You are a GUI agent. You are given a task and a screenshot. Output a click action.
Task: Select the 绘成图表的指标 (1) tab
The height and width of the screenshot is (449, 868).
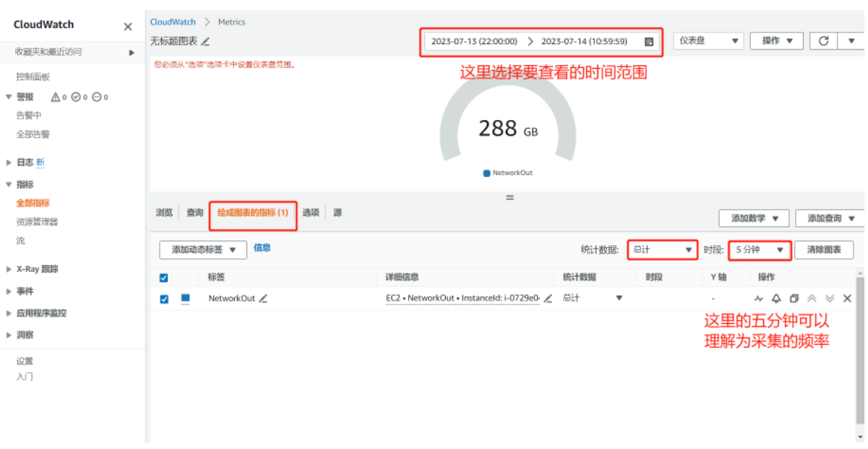coord(253,213)
